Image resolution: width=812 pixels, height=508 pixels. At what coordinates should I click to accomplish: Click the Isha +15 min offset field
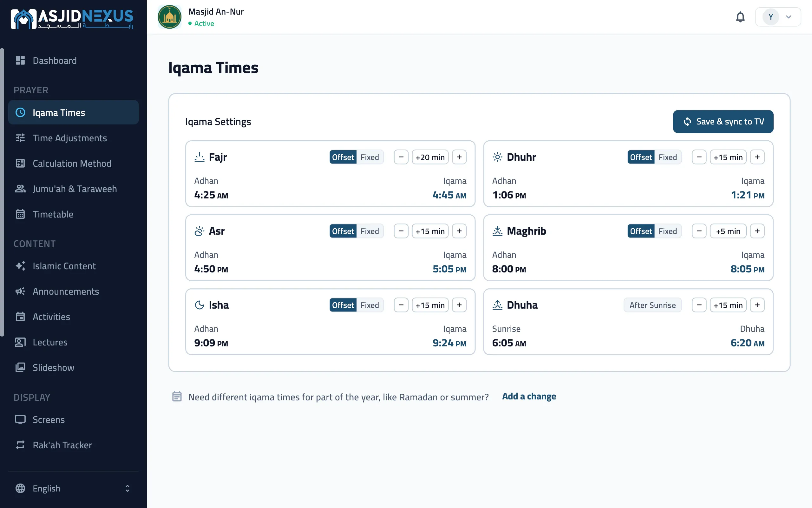click(x=430, y=305)
